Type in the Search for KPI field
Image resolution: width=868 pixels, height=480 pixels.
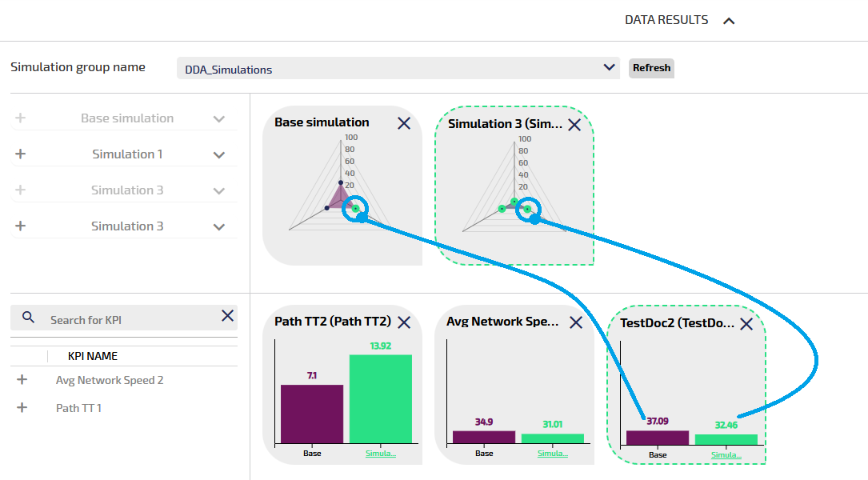pos(128,319)
